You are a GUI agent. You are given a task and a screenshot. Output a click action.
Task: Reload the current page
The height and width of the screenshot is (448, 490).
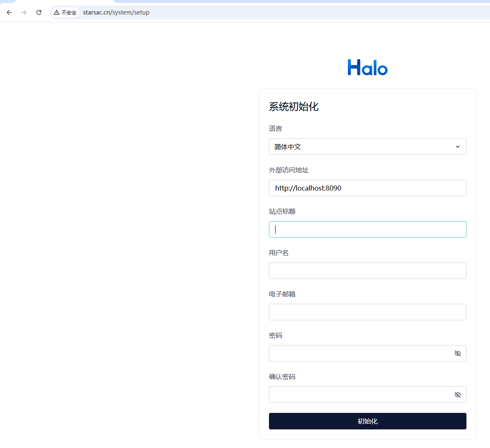[x=39, y=12]
